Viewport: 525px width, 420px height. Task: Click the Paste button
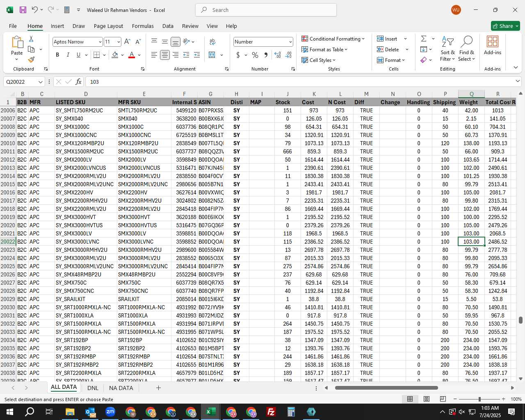pos(17,48)
